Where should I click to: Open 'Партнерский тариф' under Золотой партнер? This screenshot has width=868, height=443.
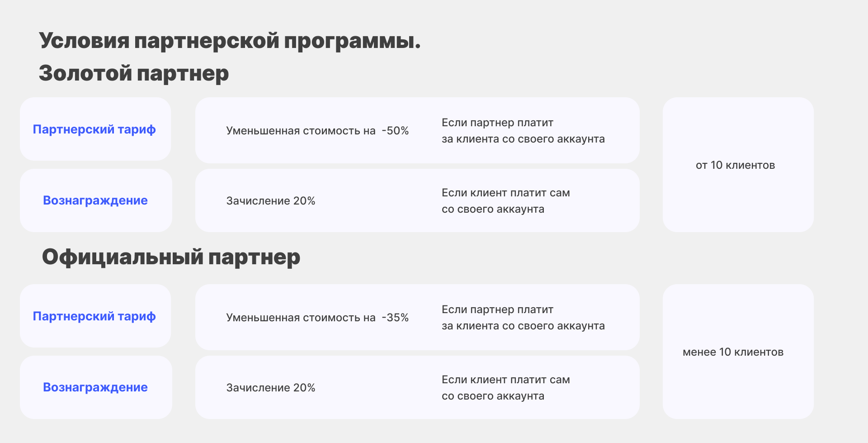pyautogui.click(x=94, y=129)
